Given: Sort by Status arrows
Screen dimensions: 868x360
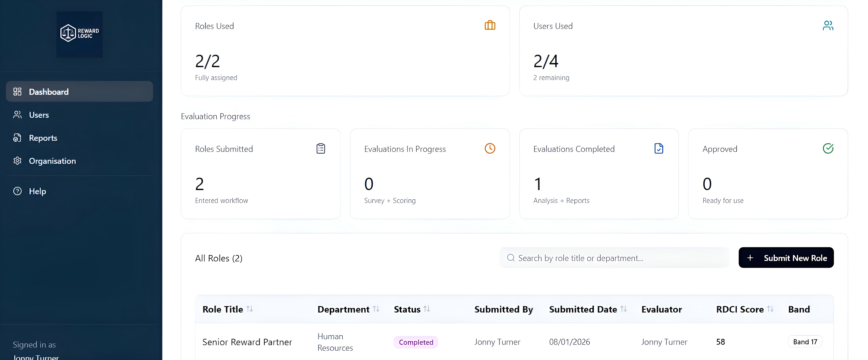Looking at the screenshot, I should pyautogui.click(x=427, y=309).
